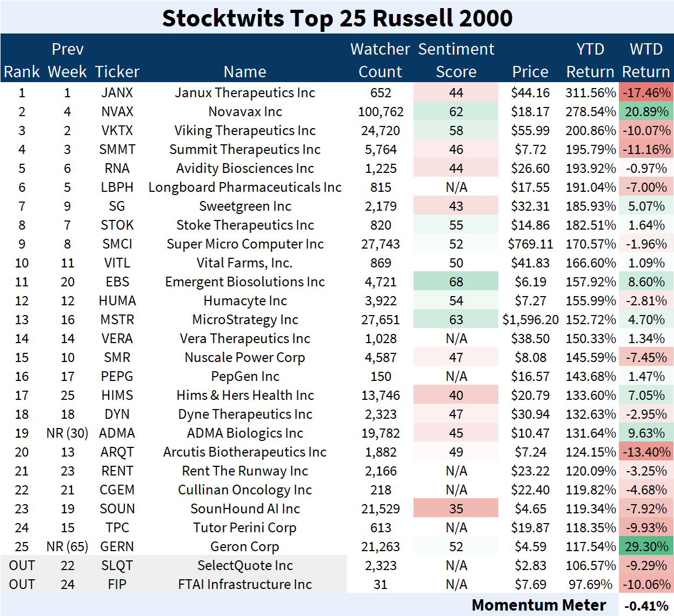Click the MicroStrategy Inc name cell
The image size is (674, 616).
coord(245,320)
